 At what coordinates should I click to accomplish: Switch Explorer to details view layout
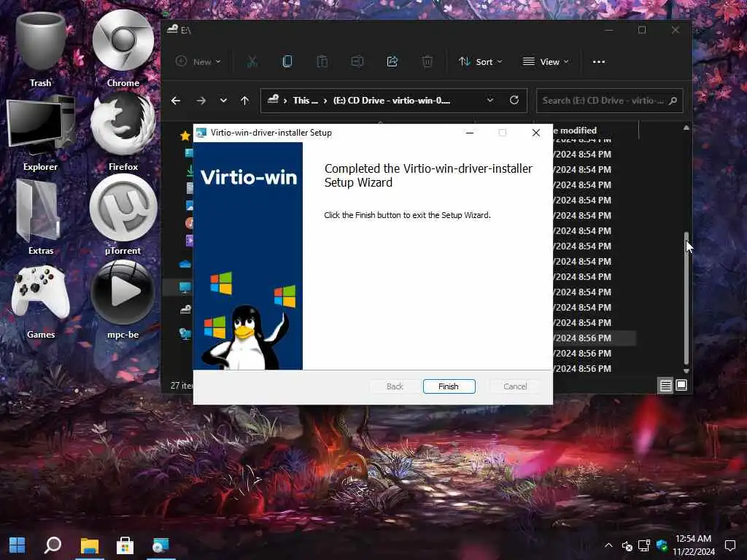coord(665,385)
